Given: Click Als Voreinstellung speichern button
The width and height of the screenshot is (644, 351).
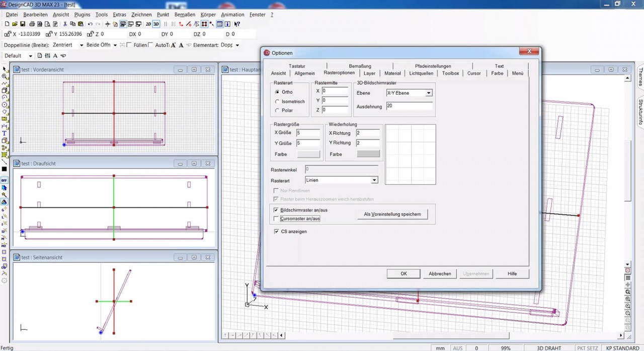Looking at the screenshot, I should pos(392,215).
